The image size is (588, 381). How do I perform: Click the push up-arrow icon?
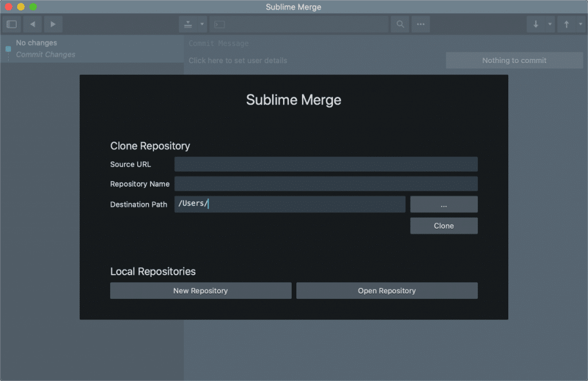566,24
